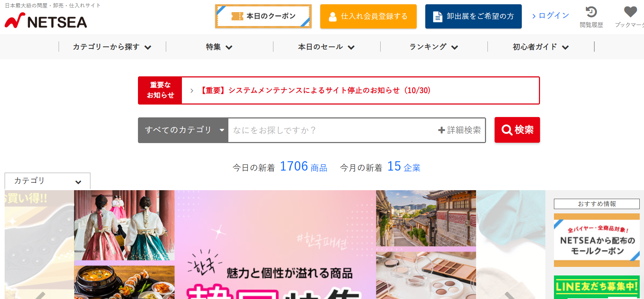This screenshot has height=299, width=644.
Task: Click the magnifier 検索 button
Action: click(x=517, y=130)
